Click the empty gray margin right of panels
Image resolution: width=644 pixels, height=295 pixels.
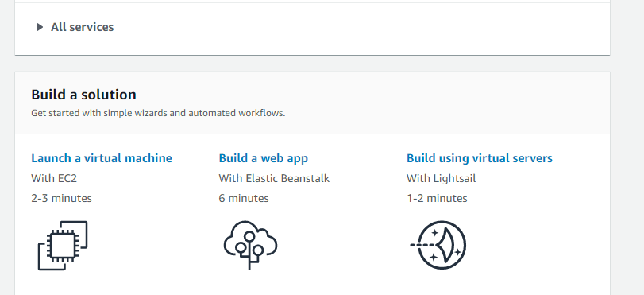coord(627,147)
